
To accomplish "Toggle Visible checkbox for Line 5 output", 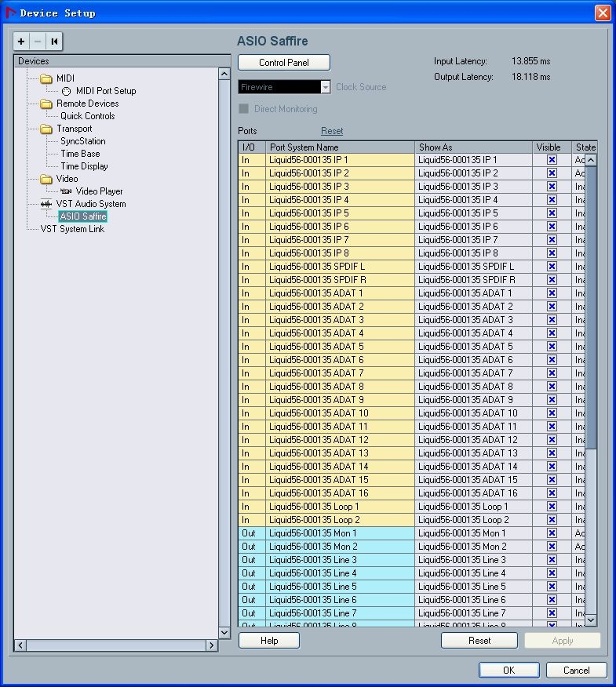I will (x=552, y=587).
